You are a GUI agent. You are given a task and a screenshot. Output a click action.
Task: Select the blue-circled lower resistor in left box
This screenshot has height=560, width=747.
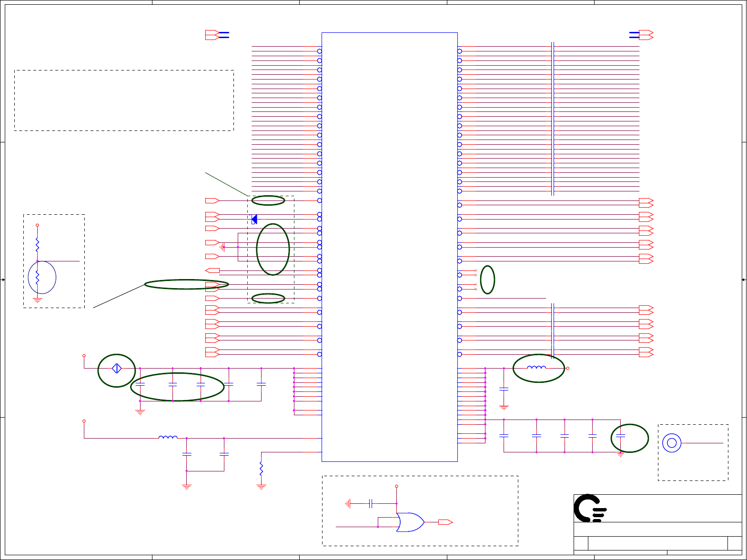tap(37, 278)
